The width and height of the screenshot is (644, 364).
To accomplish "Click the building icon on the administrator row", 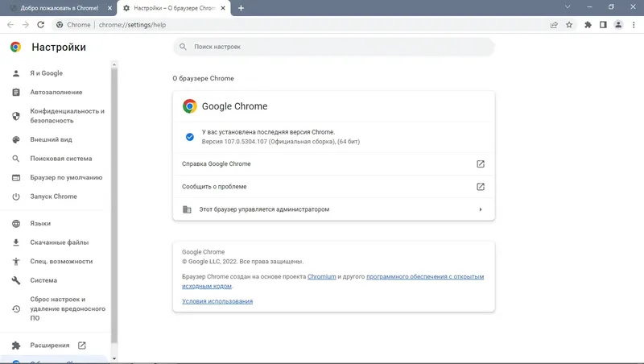I will [x=187, y=209].
